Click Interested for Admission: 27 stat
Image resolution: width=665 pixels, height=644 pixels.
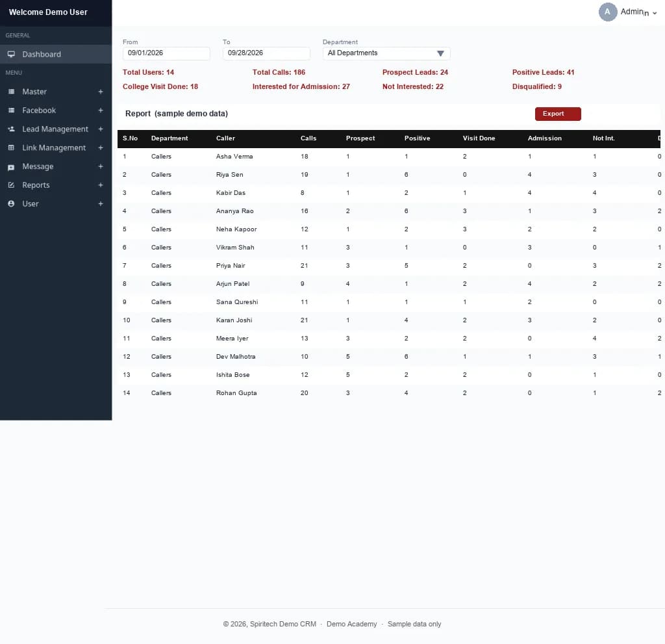pyautogui.click(x=301, y=87)
